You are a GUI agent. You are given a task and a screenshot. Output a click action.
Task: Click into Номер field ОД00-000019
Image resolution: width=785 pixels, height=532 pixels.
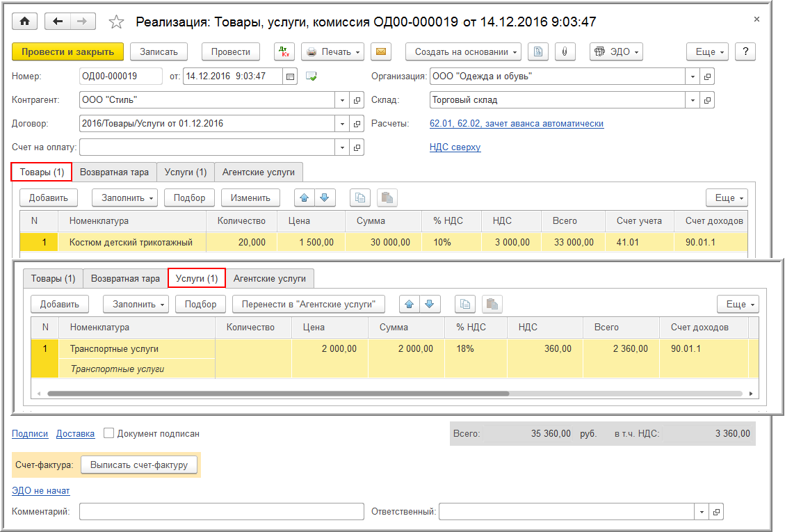coord(121,76)
